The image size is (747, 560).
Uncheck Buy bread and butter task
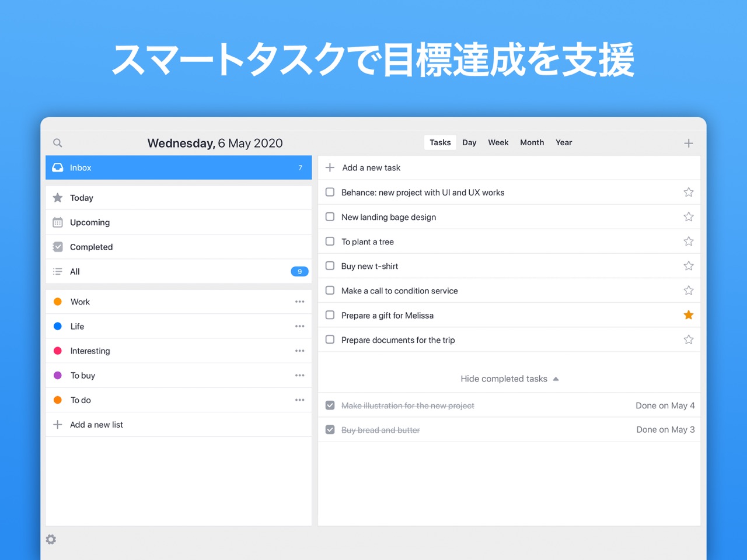[330, 429]
